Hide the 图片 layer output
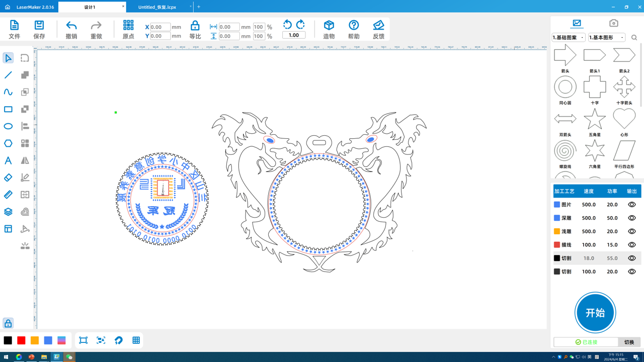Viewport: 644px width, 362px height. (631, 205)
